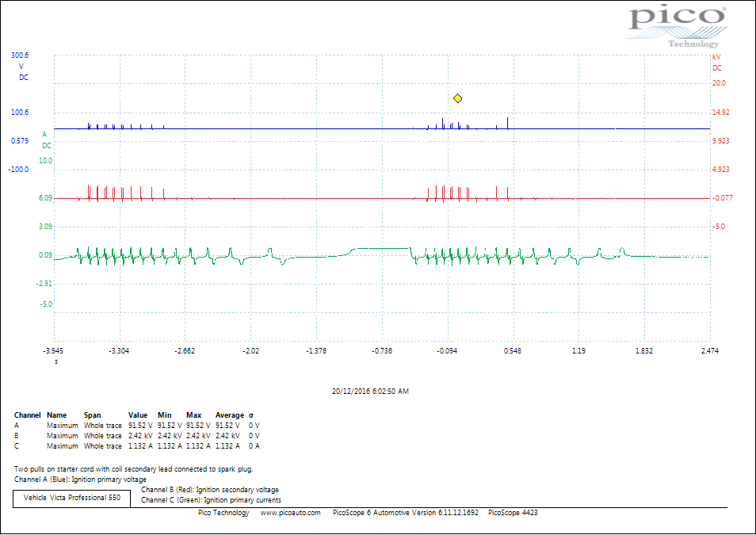Click Channel C (Green) Ignition primary currents note
The height and width of the screenshot is (535, 756).
pos(211,500)
